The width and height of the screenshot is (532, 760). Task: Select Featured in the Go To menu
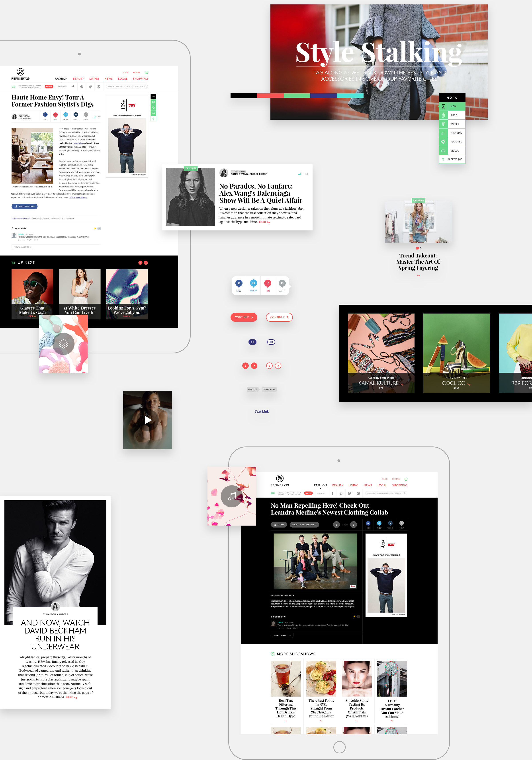(456, 142)
